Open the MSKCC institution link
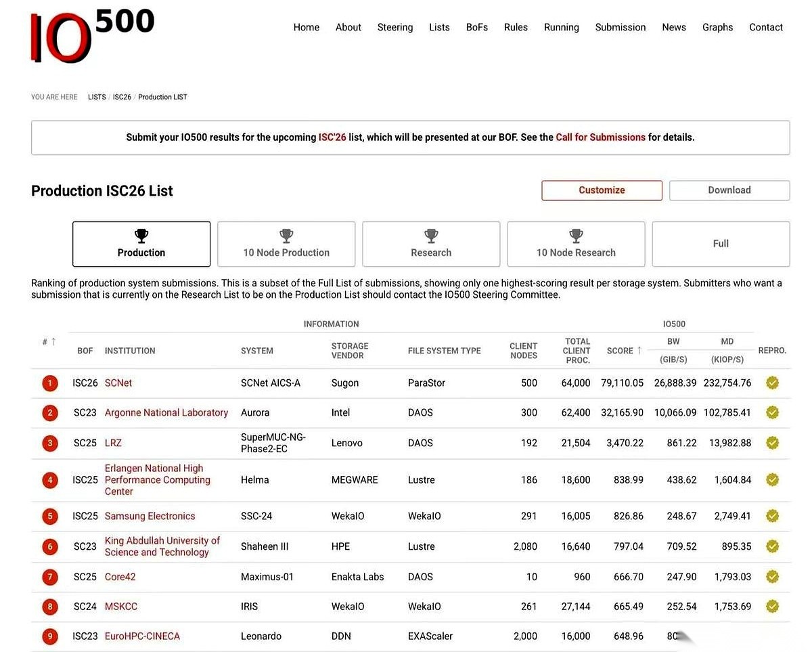Image resolution: width=812 pixels, height=652 pixels. [121, 607]
